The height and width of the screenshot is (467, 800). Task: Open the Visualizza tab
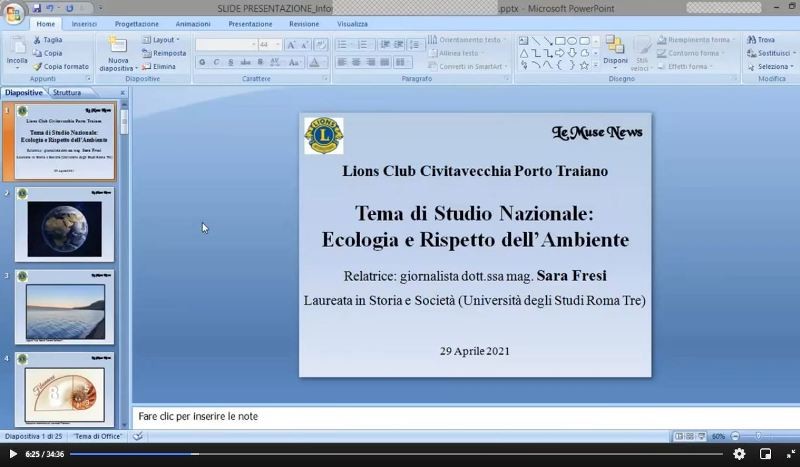pos(352,24)
